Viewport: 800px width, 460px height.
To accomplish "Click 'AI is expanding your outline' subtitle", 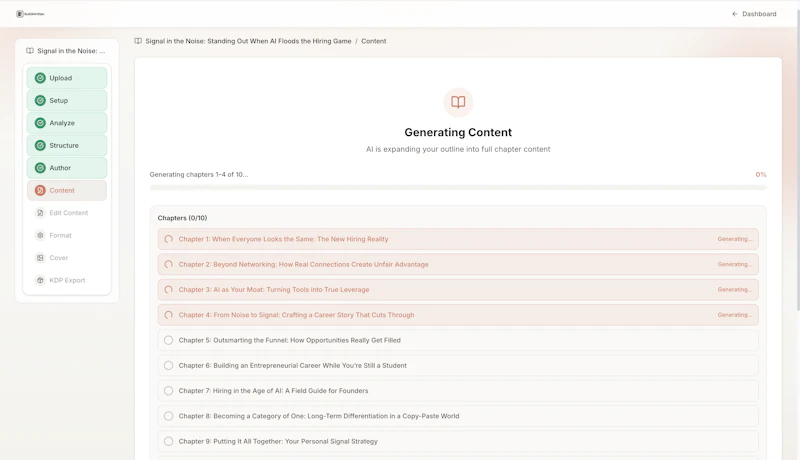I will point(458,149).
